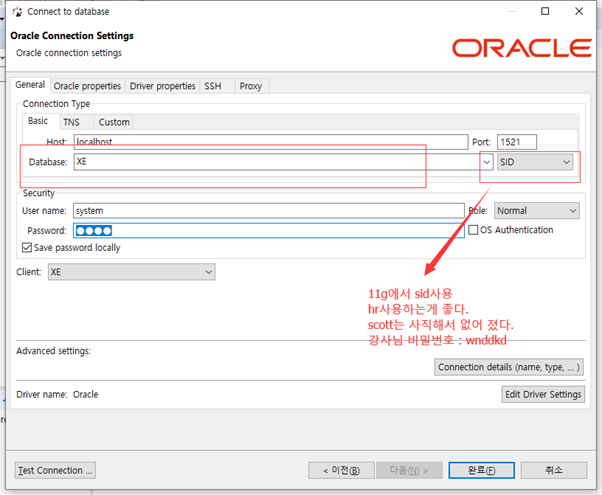This screenshot has width=602, height=495.
Task: Click the User name field with system
Action: point(269,211)
